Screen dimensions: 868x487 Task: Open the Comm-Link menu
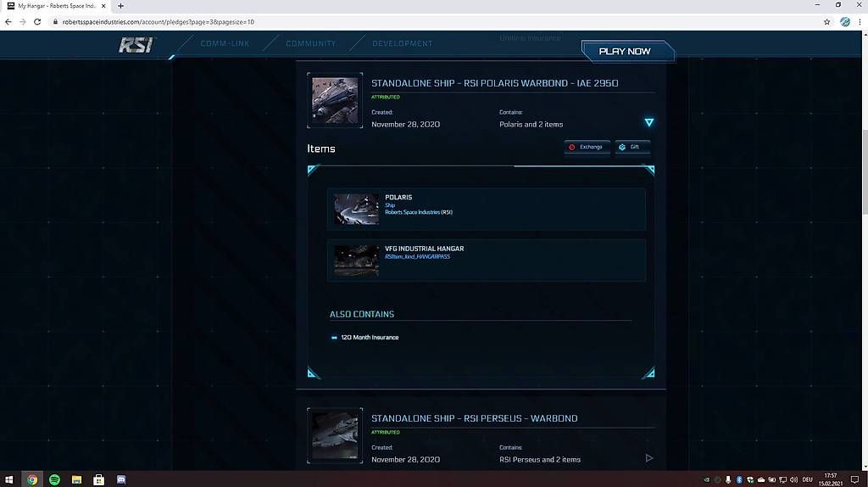click(x=225, y=43)
